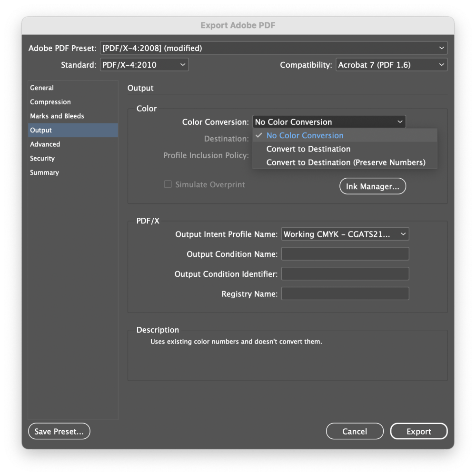This screenshot has height=476, width=476.
Task: Click the Export button
Action: point(418,431)
